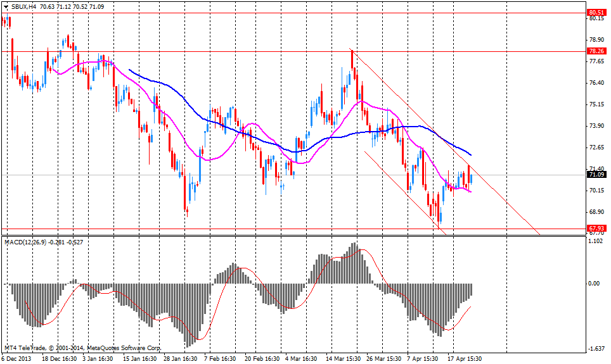Screen dimensions: 611x364
Task: Click the 20 Feb 16:30 time label
Action: 262,358
